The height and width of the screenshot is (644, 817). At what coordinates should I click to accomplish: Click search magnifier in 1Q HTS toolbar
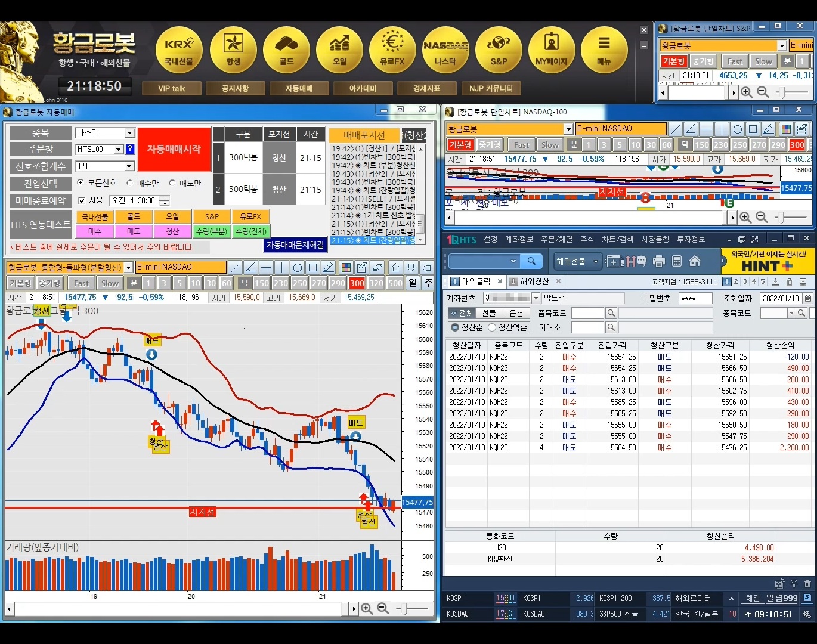tap(531, 261)
